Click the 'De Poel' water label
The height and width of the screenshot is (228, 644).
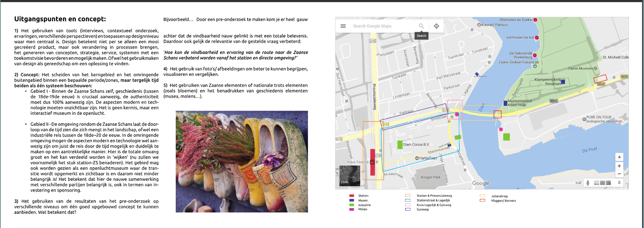click(x=590, y=150)
